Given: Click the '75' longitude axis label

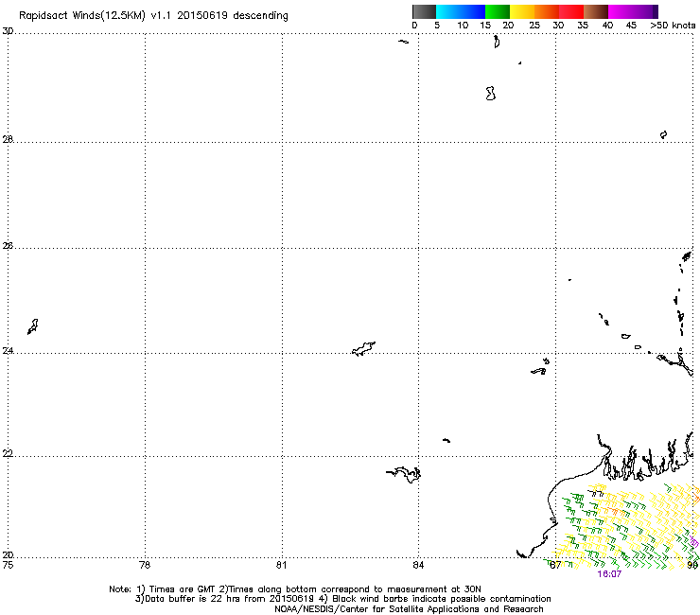Looking at the screenshot, I should tap(8, 565).
